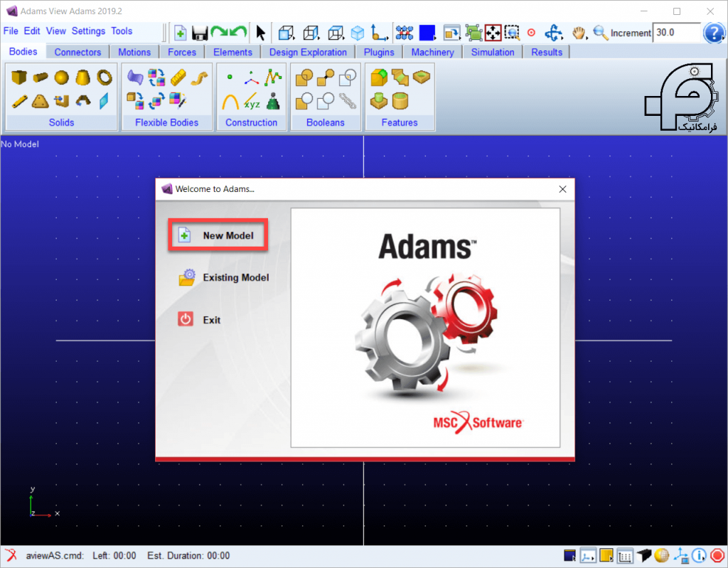Screen dimensions: 728x568
Task: Open the status bar Information icon
Action: [699, 555]
